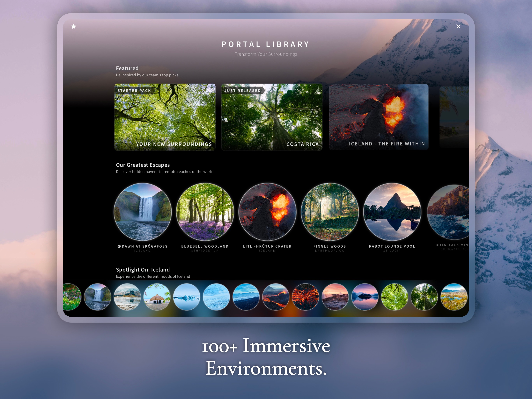Image resolution: width=532 pixels, height=399 pixels.
Task: Select the Bluebell Woodland portal
Action: (x=205, y=212)
